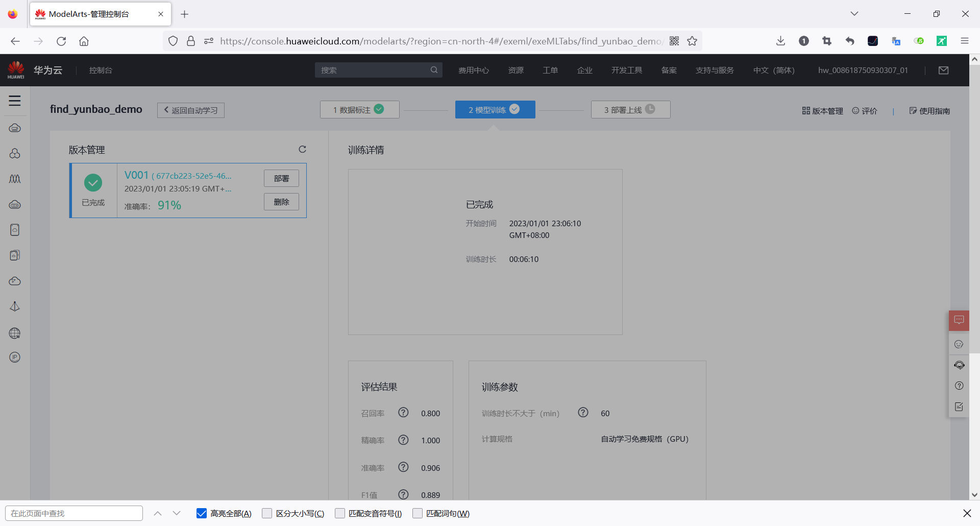Open the hamburger menu in left sidebar
This screenshot has height=526, width=980.
[15, 101]
